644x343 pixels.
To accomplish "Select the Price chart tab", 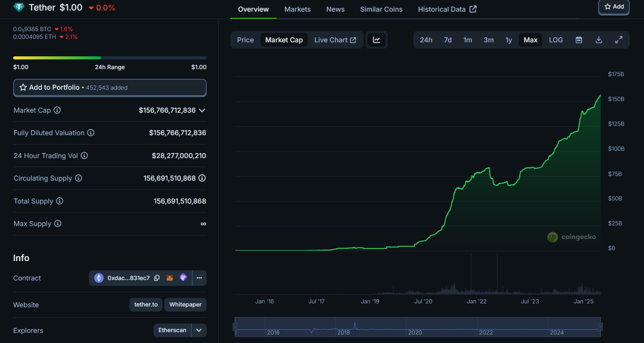I will 245,40.
